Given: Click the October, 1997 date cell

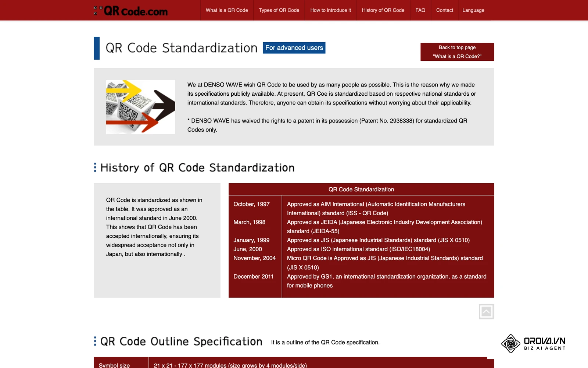Looking at the screenshot, I should [x=251, y=204].
